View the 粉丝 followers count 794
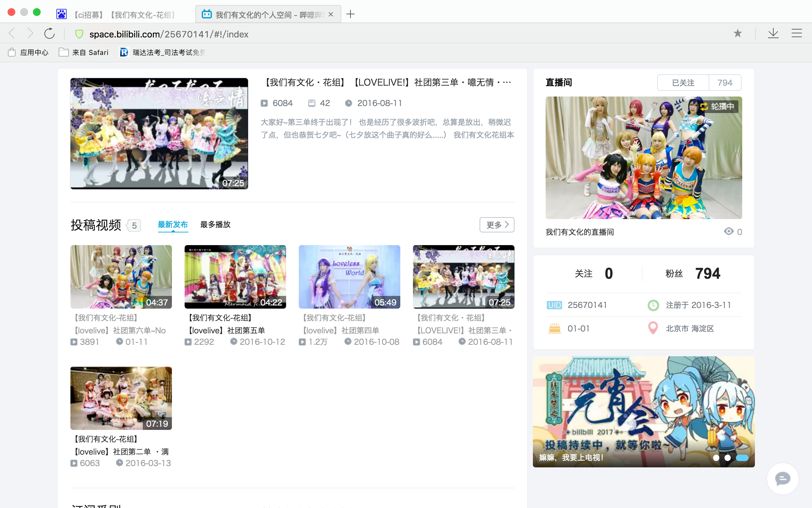This screenshot has width=812, height=508. point(693,273)
